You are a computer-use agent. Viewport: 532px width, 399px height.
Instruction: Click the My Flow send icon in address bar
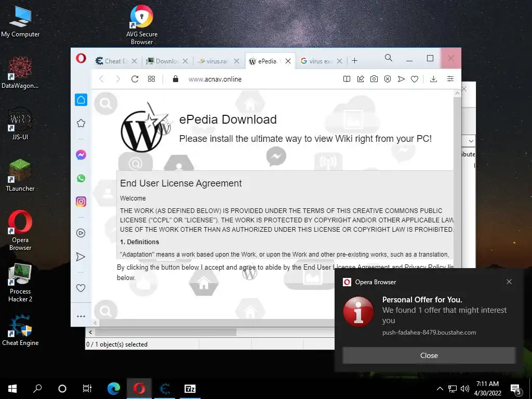click(x=401, y=79)
